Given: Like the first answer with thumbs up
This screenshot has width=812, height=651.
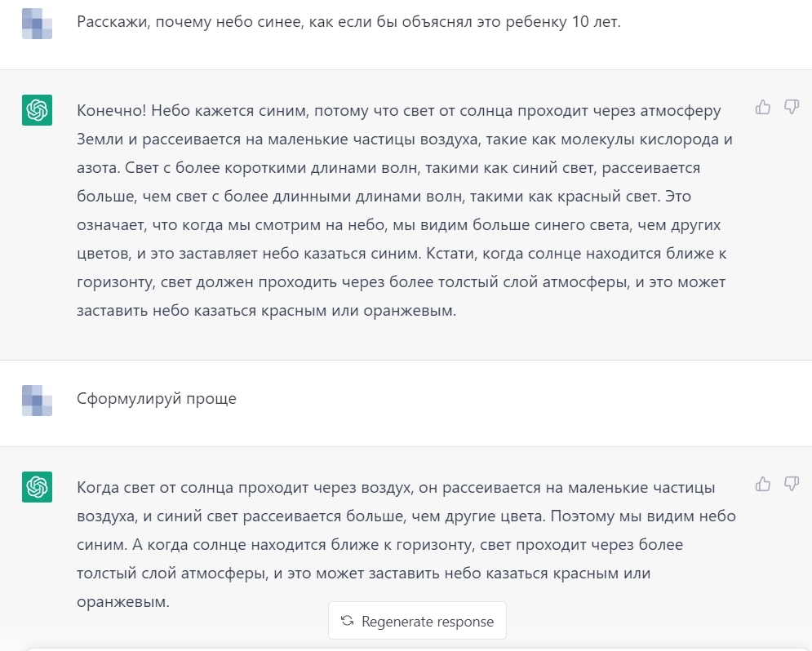Looking at the screenshot, I should (x=763, y=107).
